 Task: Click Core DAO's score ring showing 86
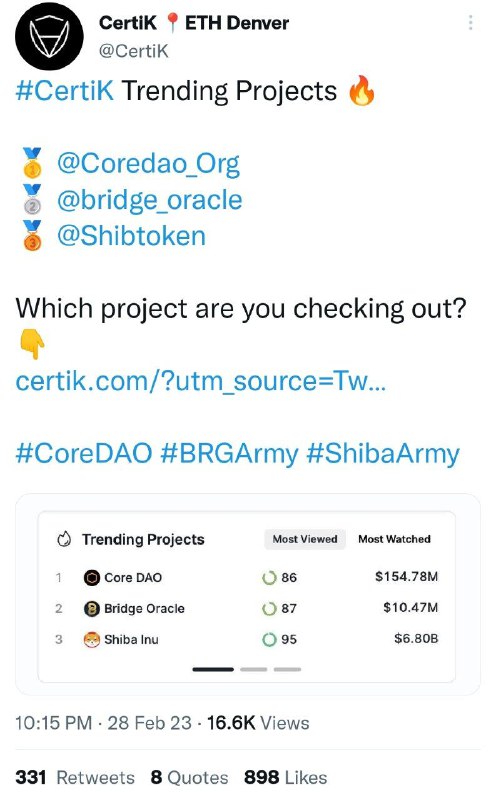269,578
